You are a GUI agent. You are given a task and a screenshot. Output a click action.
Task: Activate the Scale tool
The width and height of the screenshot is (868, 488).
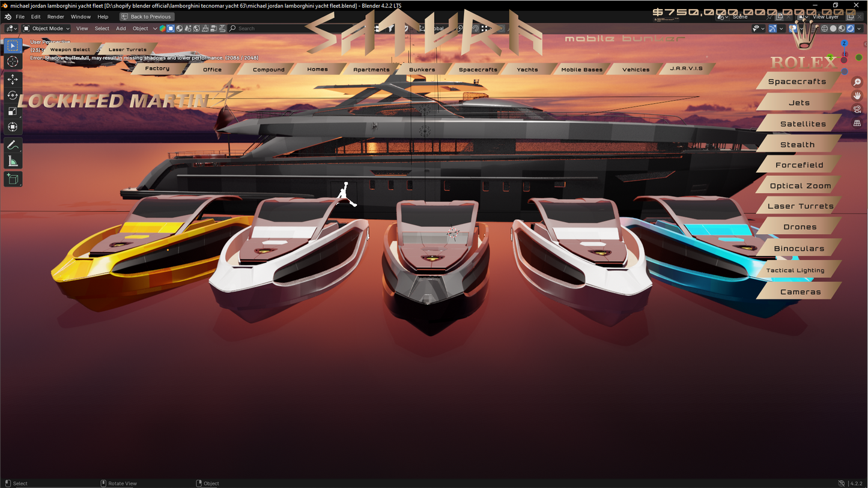coord(13,111)
